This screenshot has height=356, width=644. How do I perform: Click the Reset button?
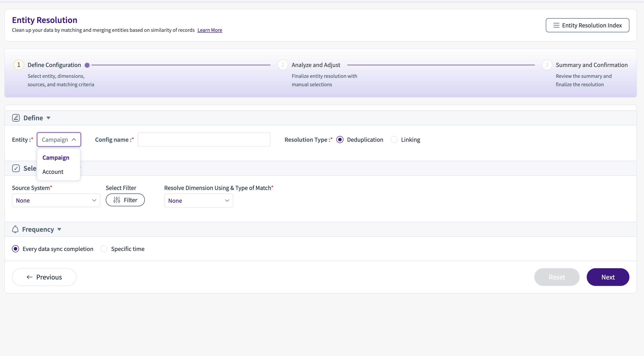[x=557, y=277]
